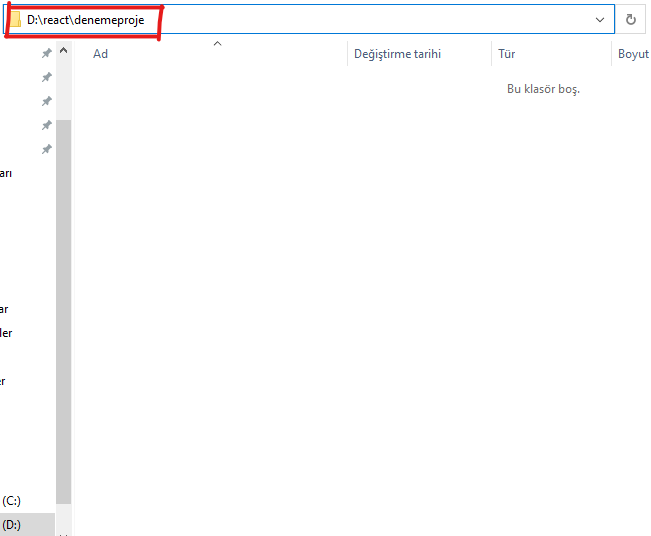
Task: Open the address bar history dropdown
Action: tap(600, 20)
